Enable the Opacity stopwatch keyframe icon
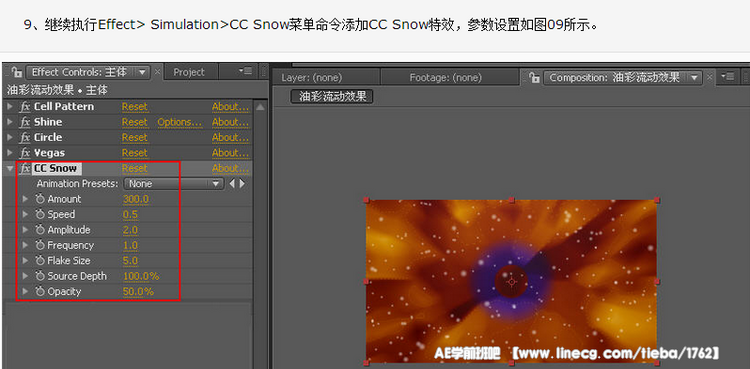Viewport: 750px width, 369px height. pyautogui.click(x=40, y=291)
